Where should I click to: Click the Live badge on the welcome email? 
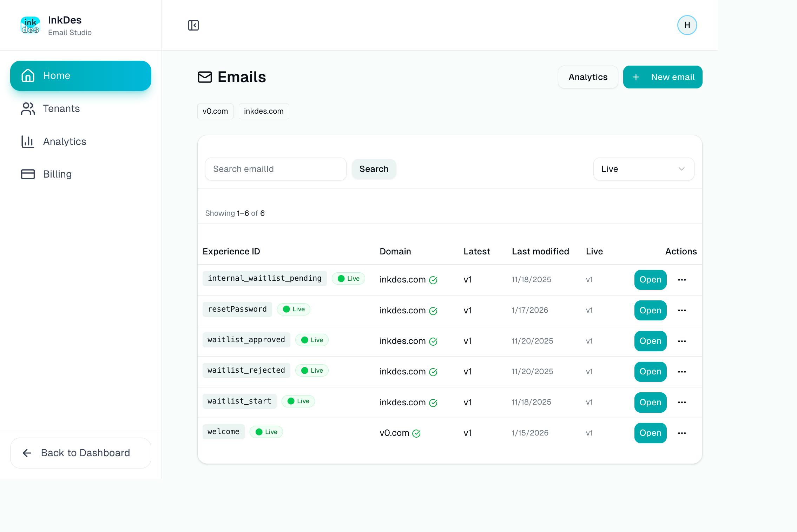[x=266, y=432]
